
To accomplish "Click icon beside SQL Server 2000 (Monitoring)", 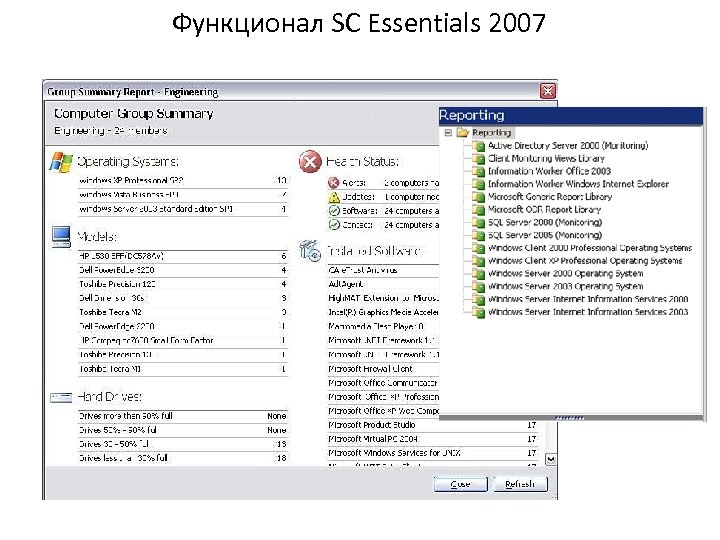I will [x=479, y=223].
